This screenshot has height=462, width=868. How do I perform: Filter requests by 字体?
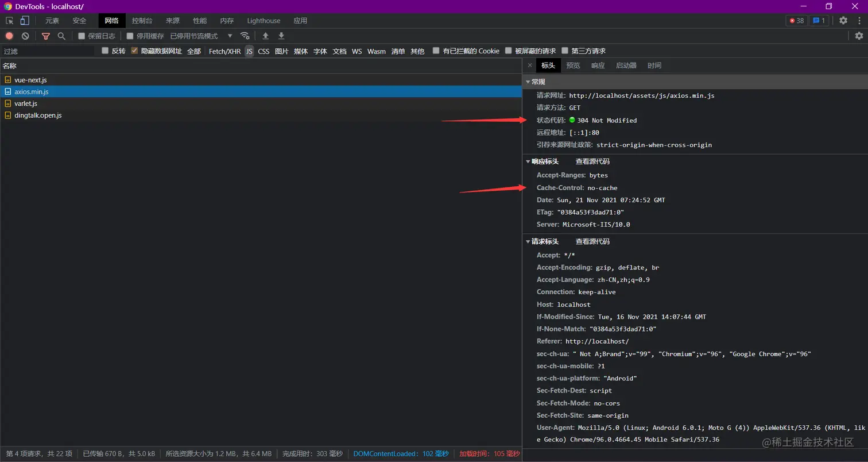pos(320,51)
